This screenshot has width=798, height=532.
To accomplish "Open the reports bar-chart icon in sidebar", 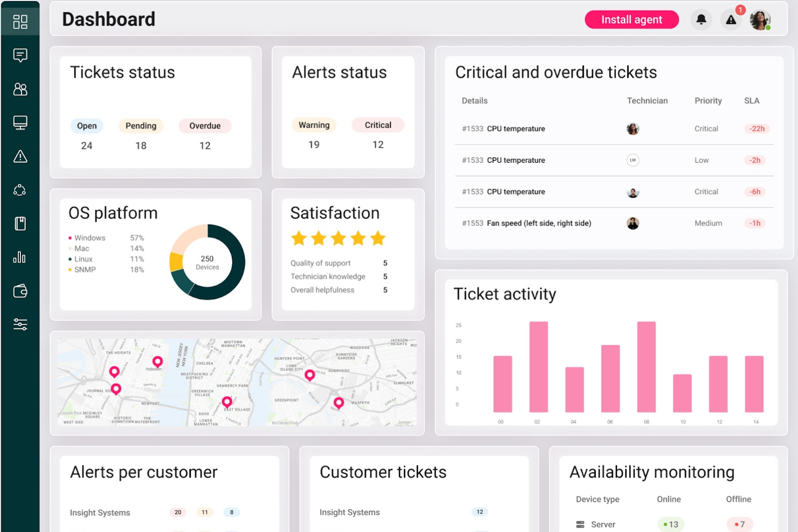I will pyautogui.click(x=20, y=257).
